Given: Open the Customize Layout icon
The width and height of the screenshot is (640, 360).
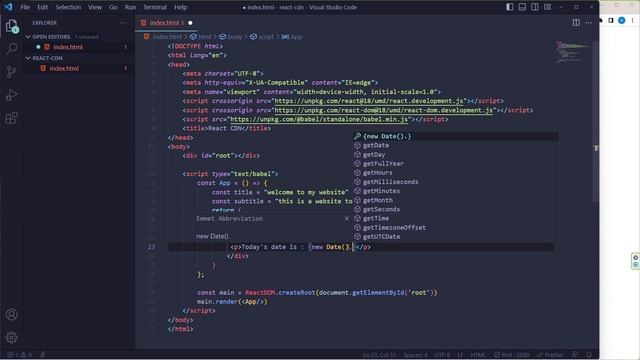Looking at the screenshot, I should 547,7.
